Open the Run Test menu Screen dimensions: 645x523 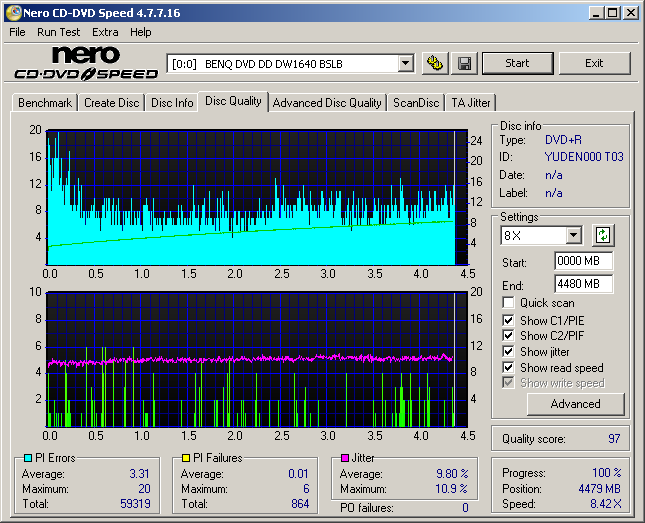tap(59, 32)
